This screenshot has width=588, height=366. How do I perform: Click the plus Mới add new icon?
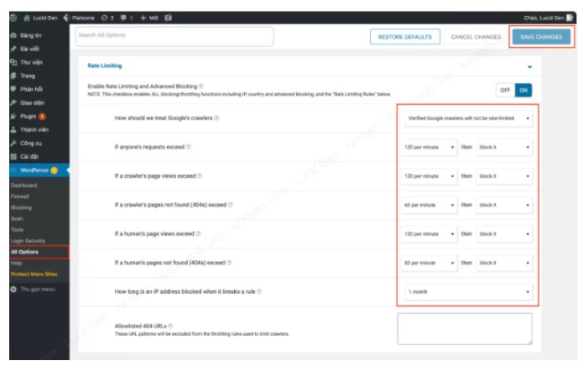tap(143, 17)
